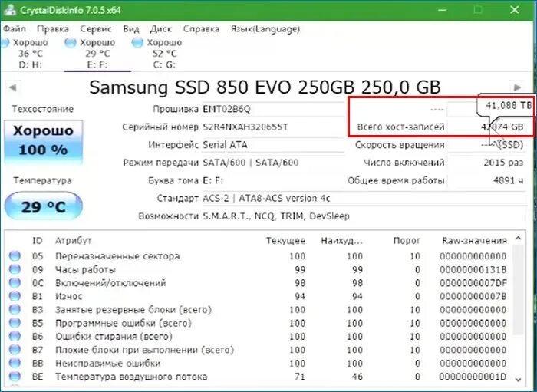Click attribute list scroll up arrow

click(518, 239)
